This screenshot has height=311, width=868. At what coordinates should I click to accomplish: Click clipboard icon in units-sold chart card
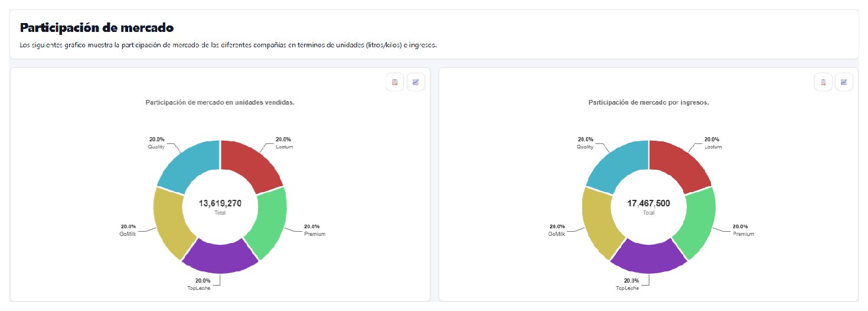coord(394,82)
